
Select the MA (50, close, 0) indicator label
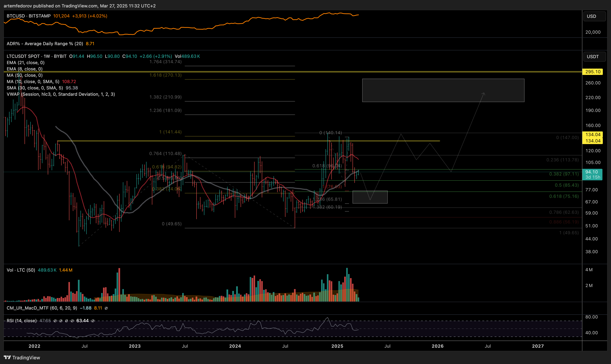coord(25,75)
